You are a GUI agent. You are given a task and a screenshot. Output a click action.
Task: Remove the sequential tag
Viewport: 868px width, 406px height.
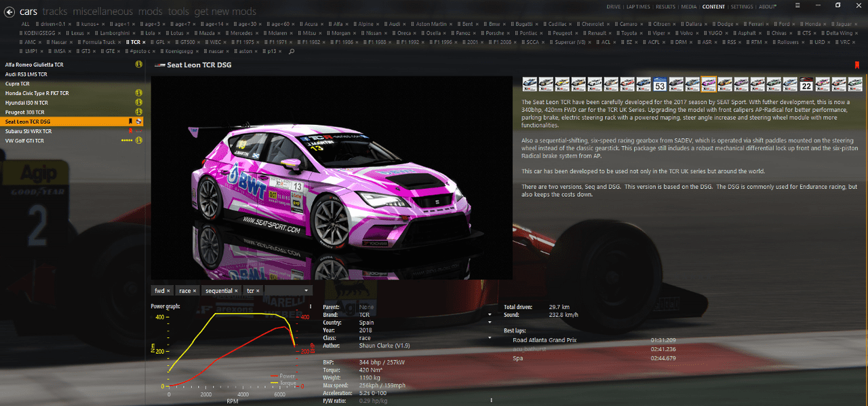click(x=236, y=291)
